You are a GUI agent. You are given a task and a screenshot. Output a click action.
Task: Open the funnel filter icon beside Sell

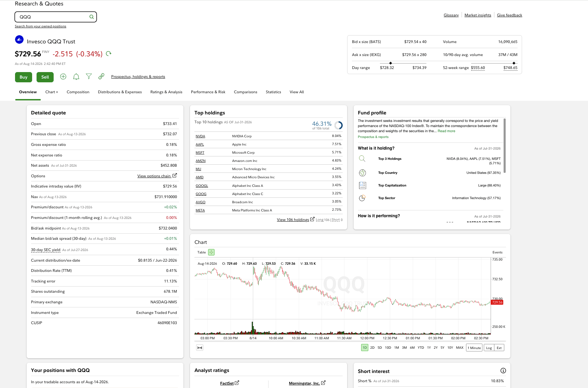point(89,77)
